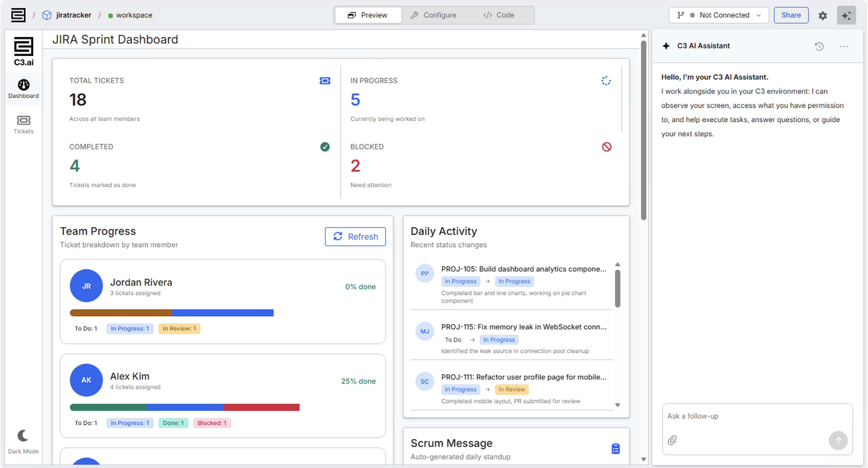The height and width of the screenshot is (468, 868).
Task: Click the C3 AI Assistant sparkle icon
Action: point(666,46)
